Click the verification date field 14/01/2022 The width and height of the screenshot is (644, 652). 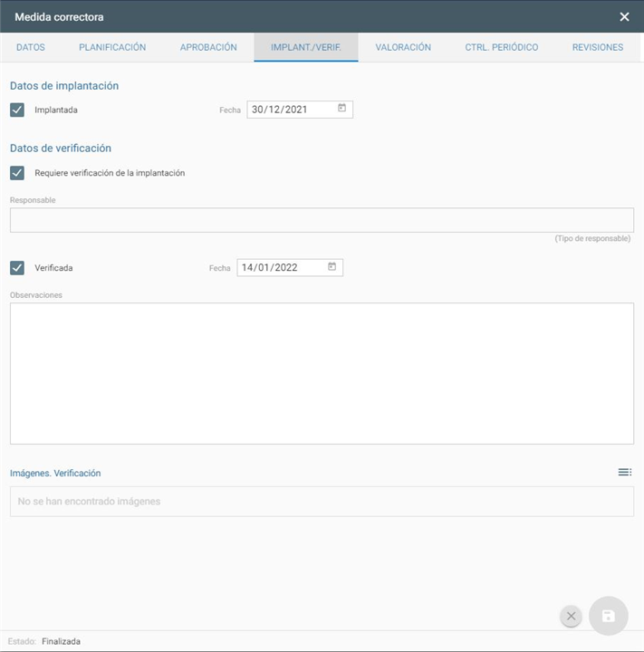280,268
